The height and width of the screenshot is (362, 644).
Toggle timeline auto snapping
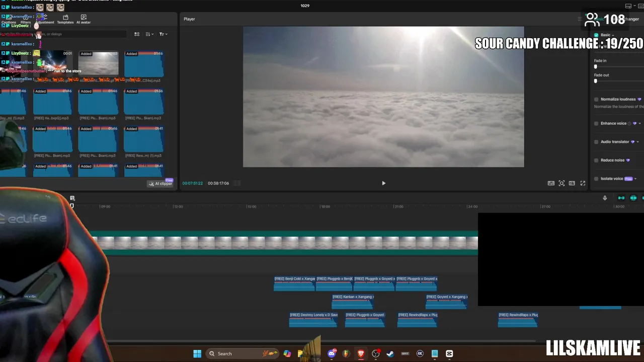point(633,198)
